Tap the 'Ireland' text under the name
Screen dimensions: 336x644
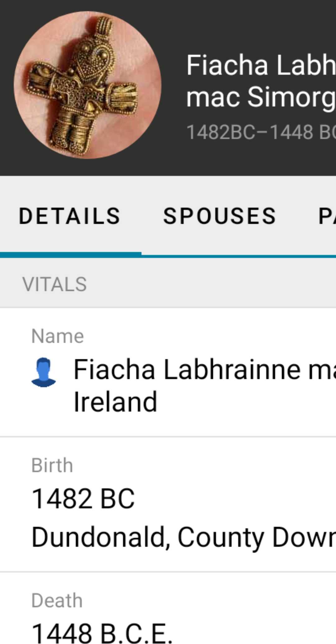(x=115, y=402)
